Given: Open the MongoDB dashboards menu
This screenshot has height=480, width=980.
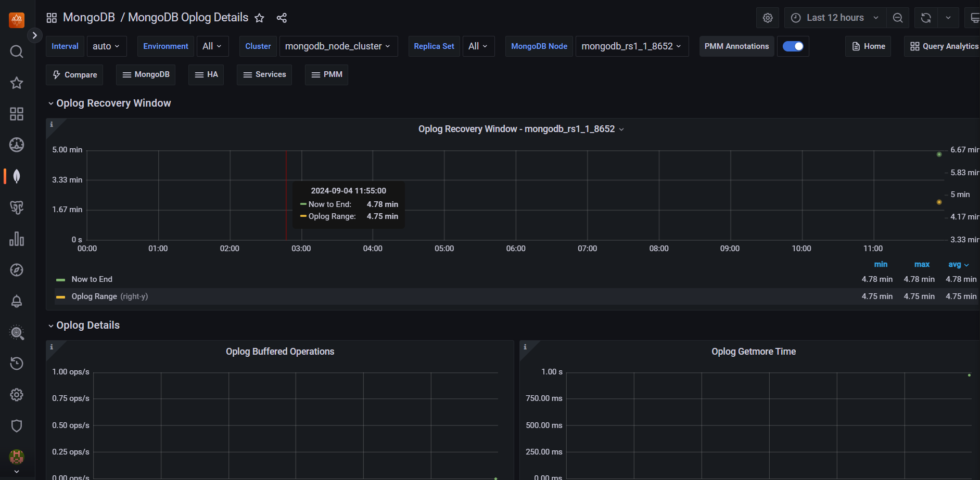Looking at the screenshot, I should click(146, 75).
